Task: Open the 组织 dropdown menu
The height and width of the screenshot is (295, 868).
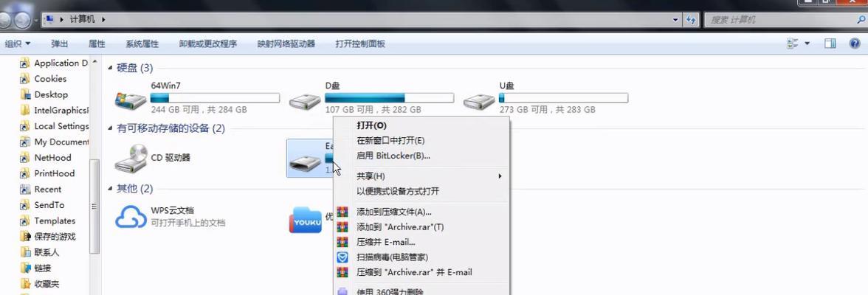Action: [x=18, y=44]
